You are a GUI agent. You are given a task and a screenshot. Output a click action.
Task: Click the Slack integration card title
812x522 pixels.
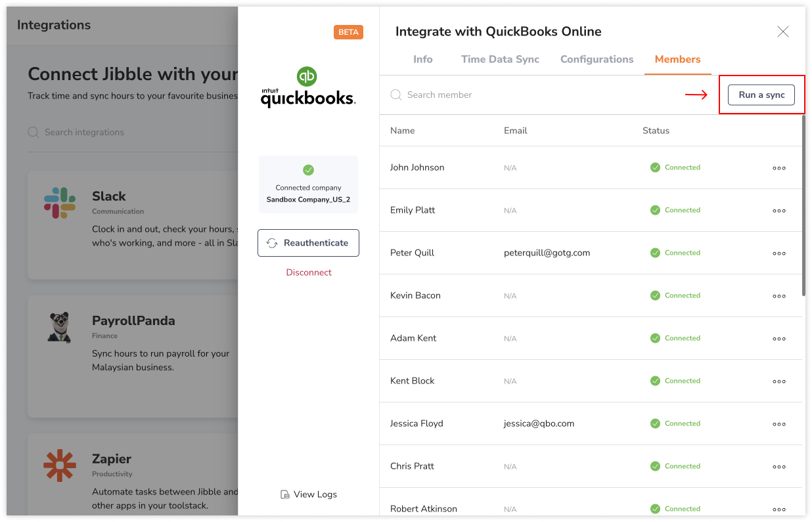(109, 196)
